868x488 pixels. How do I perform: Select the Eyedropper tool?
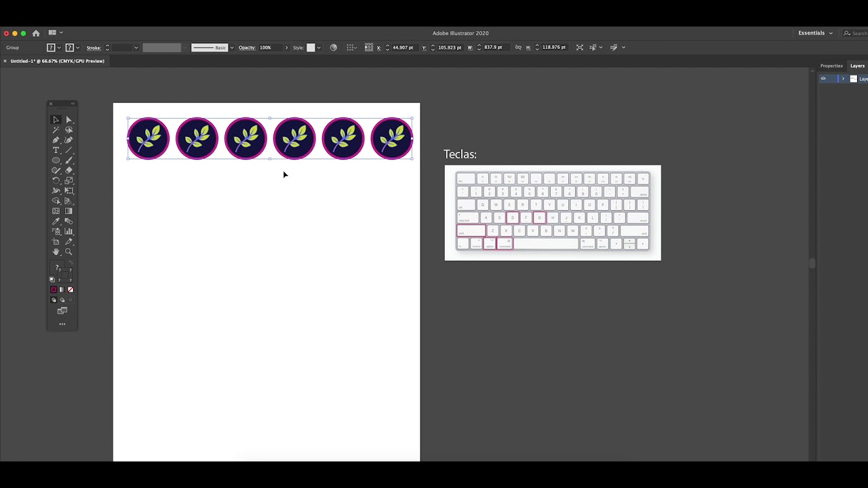[x=56, y=221]
